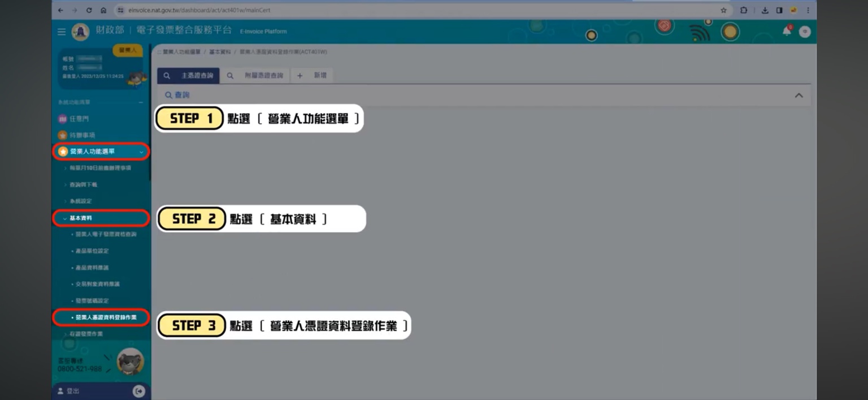Click the 查詢 panel heading
Image resolution: width=868 pixels, height=400 pixels.
pos(177,96)
